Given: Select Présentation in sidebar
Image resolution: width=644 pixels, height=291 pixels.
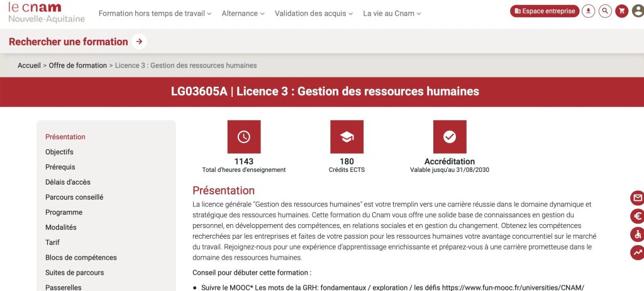Looking at the screenshot, I should coord(65,137).
